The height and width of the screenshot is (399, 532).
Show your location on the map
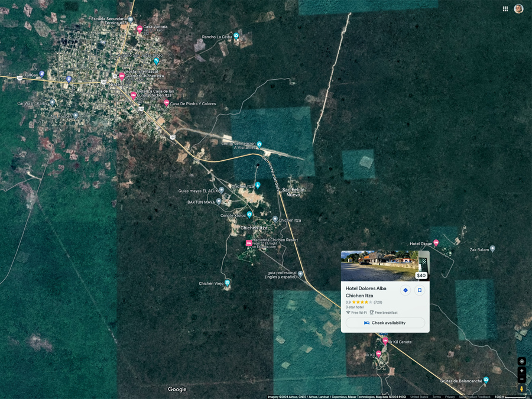[521, 361]
